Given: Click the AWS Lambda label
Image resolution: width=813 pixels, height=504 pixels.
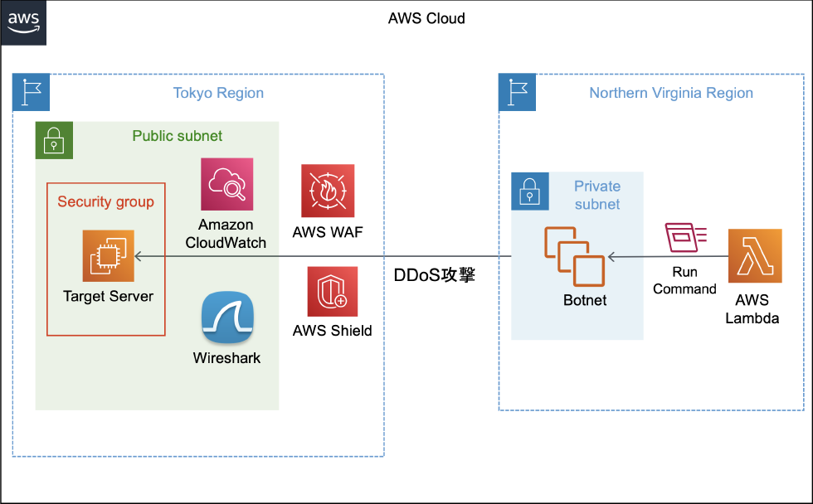Looking at the screenshot, I should (x=752, y=308).
